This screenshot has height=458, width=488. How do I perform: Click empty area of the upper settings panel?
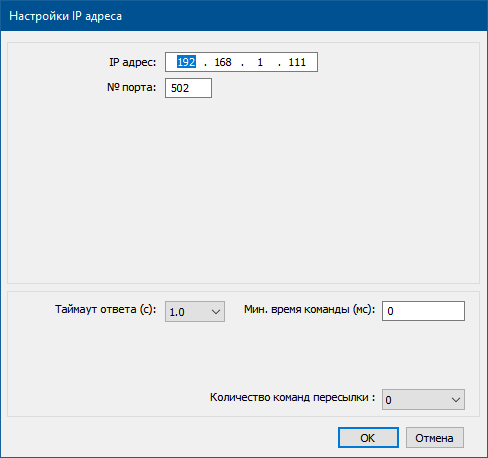pos(243,190)
